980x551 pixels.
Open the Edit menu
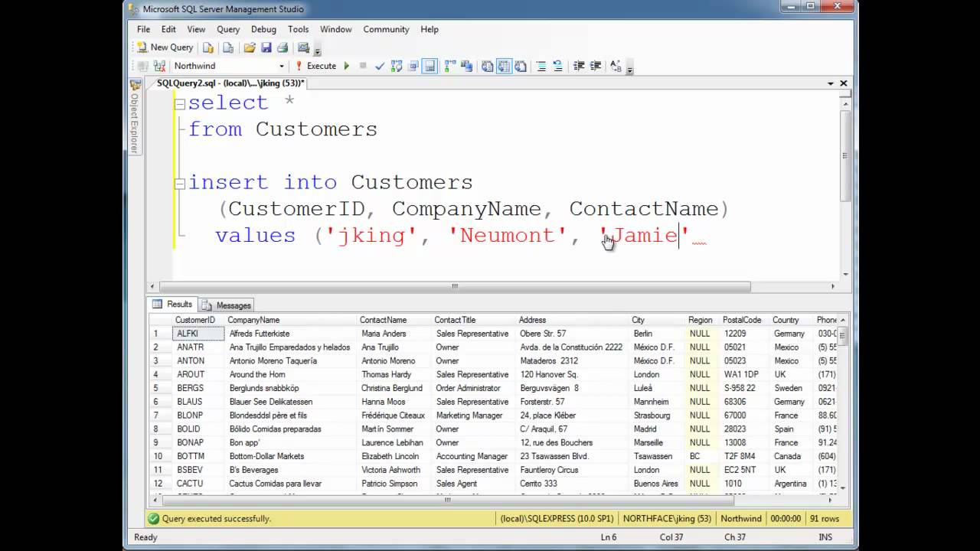pos(168,29)
